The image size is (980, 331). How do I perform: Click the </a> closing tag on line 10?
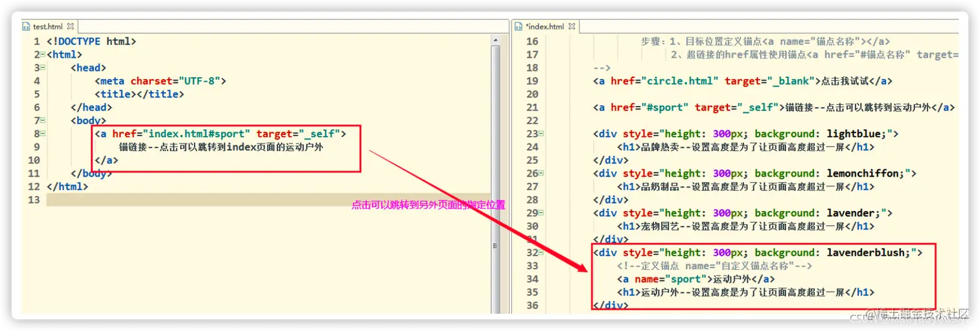106,160
